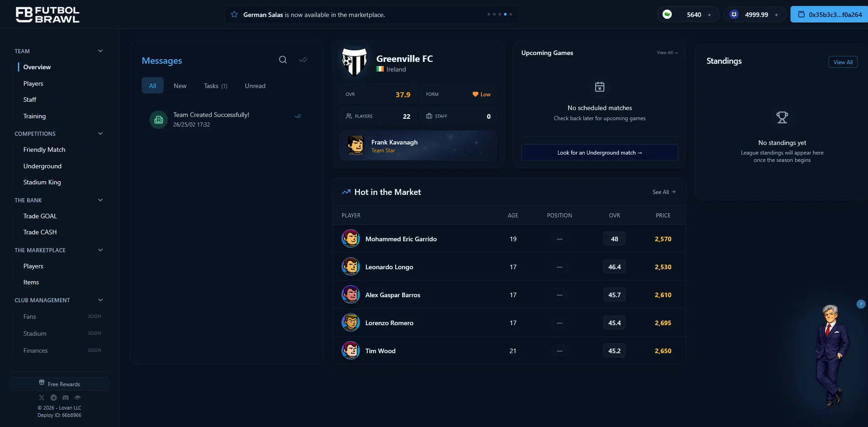Click the blue help question mark icon

coord(861,304)
